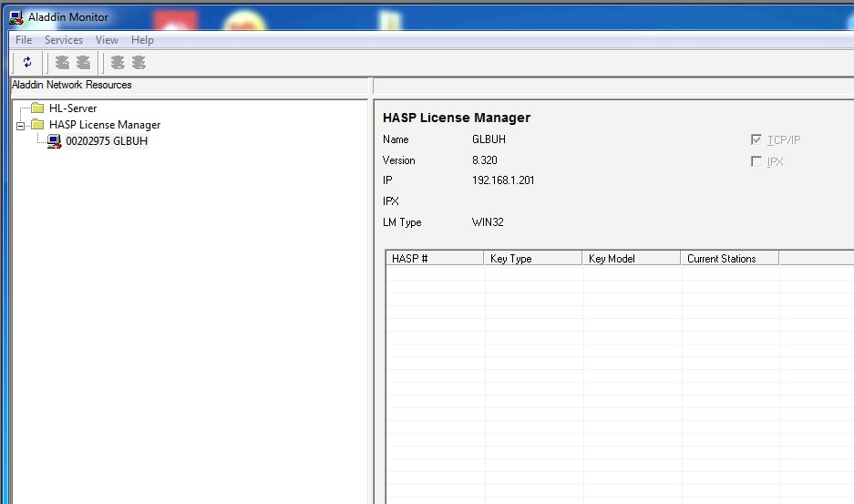Click the third greyed-out toolbar icon

(117, 63)
